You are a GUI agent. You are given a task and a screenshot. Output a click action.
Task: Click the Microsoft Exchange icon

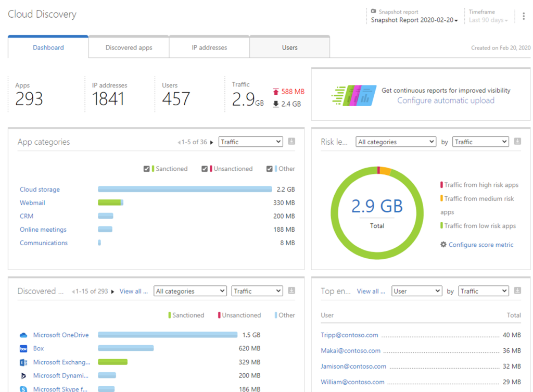pos(23,362)
